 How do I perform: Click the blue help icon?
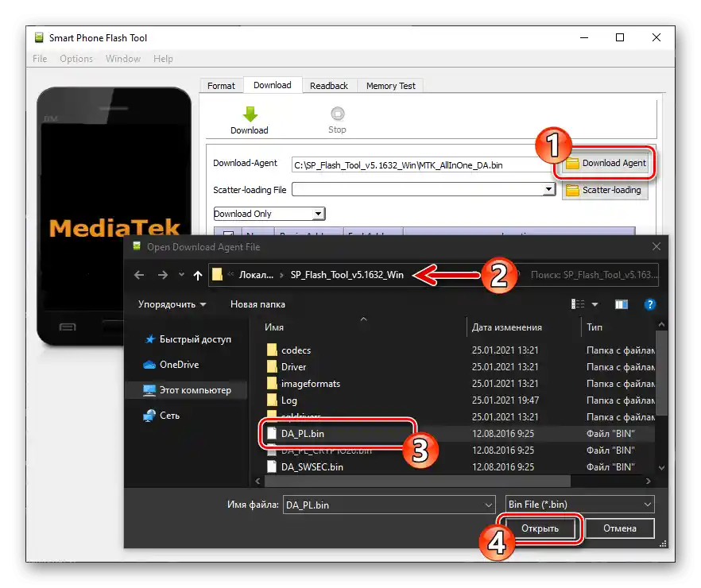tap(649, 304)
